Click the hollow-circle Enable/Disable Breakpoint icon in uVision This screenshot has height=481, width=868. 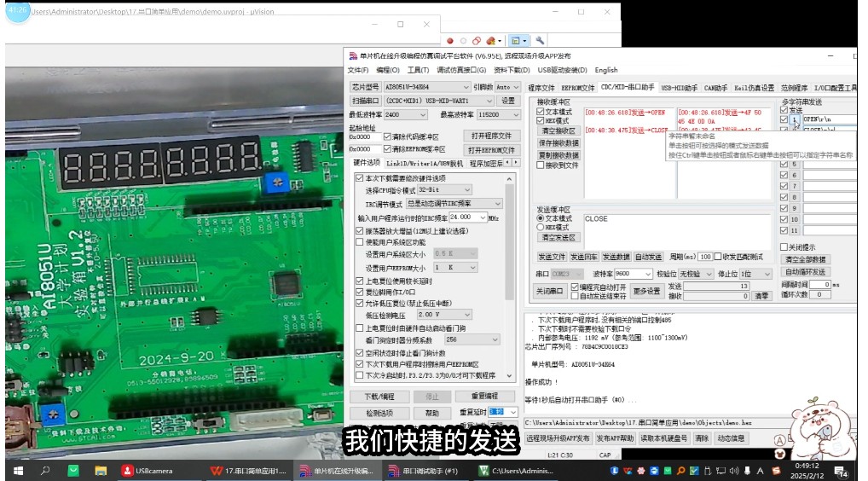click(463, 41)
